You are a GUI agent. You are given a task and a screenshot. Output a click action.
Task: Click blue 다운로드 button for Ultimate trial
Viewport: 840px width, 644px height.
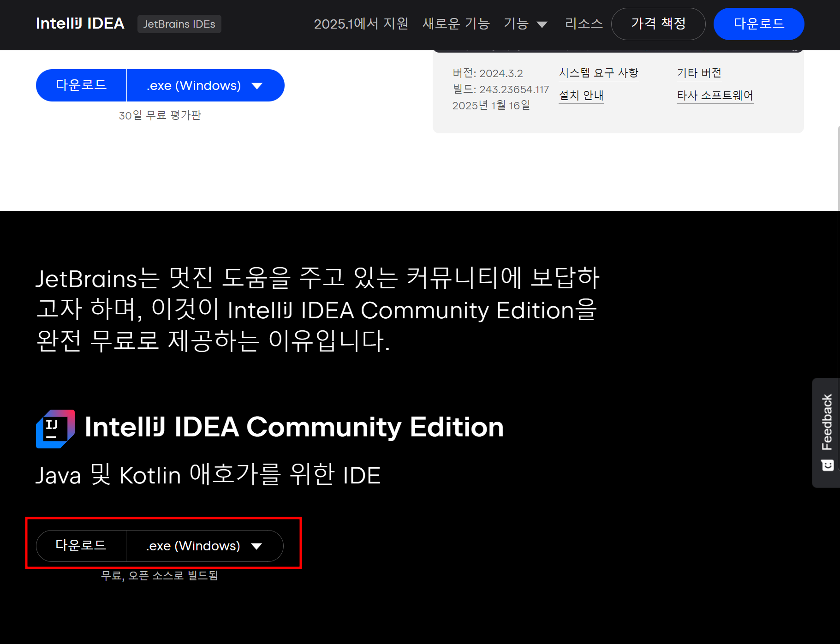click(81, 85)
